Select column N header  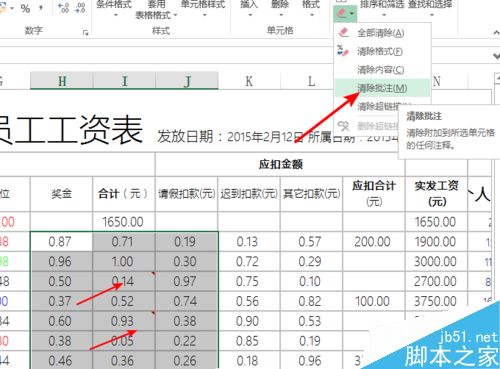point(437,81)
